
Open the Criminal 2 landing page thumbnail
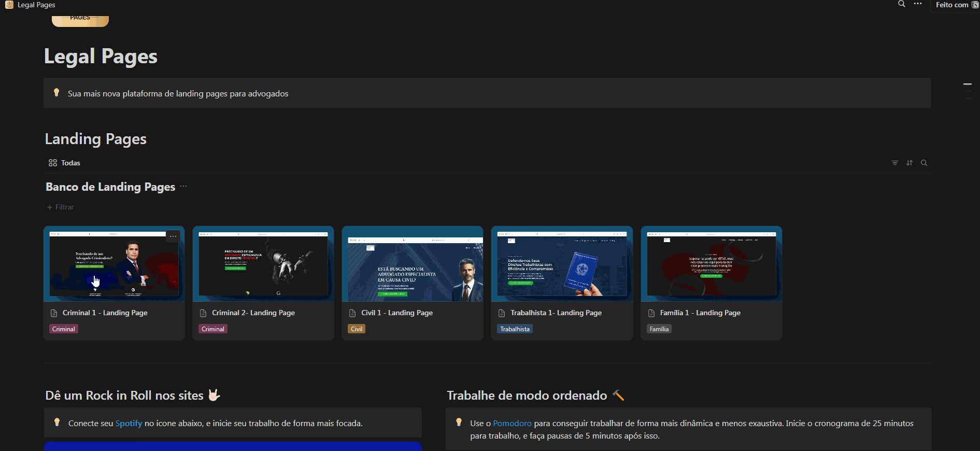(263, 264)
